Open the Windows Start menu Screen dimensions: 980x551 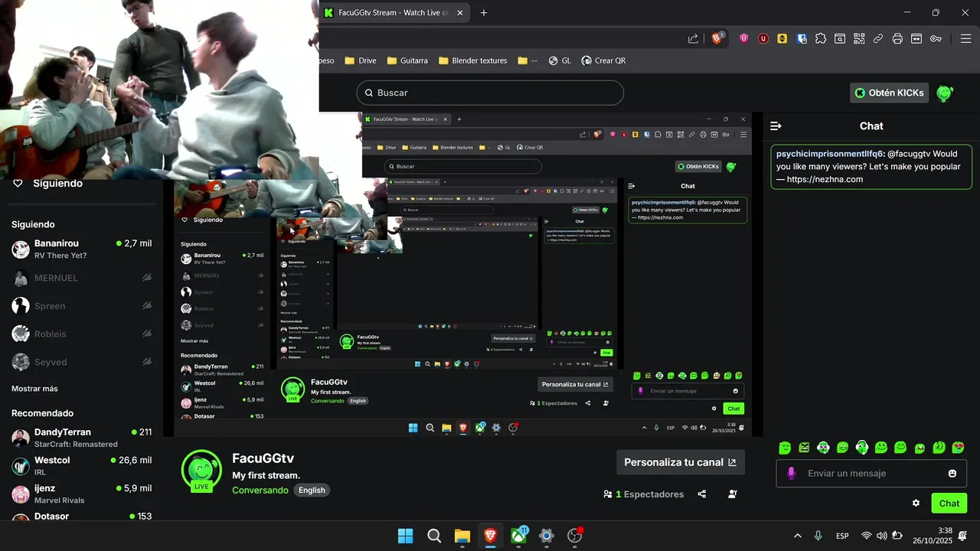click(406, 536)
